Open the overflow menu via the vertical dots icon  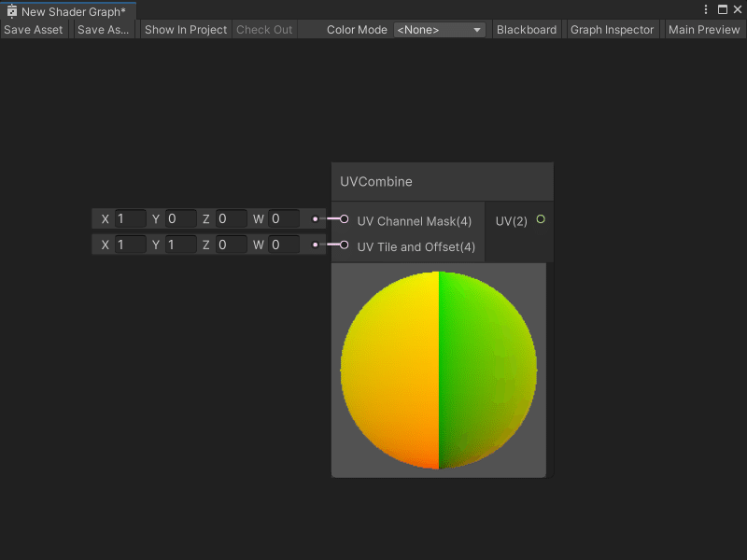(707, 8)
